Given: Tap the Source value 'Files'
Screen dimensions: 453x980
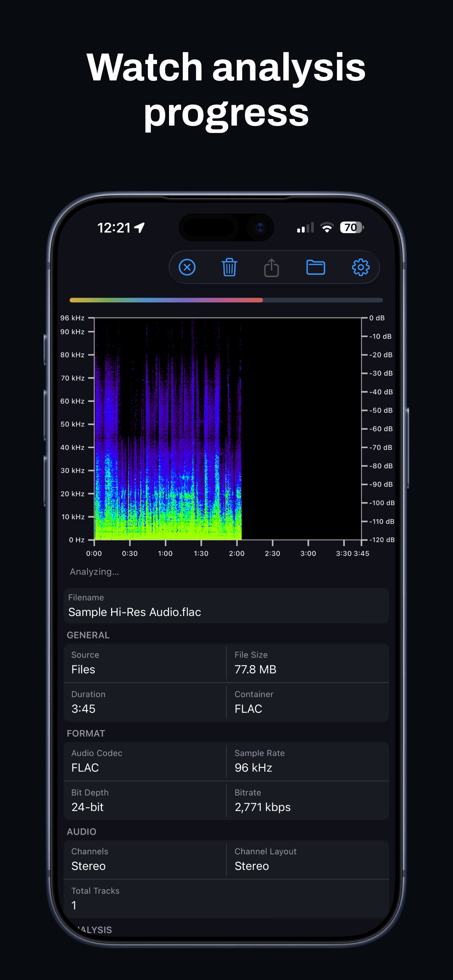Looking at the screenshot, I should point(83,669).
